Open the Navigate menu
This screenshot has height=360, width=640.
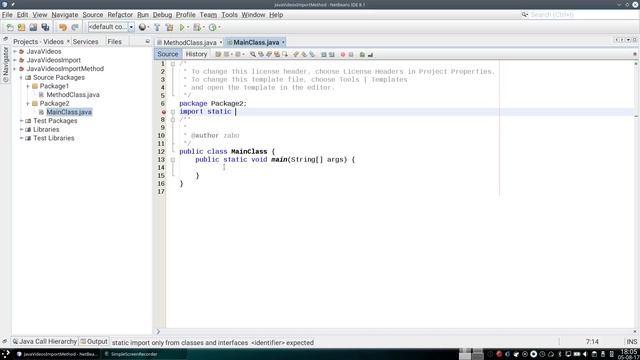(64, 15)
